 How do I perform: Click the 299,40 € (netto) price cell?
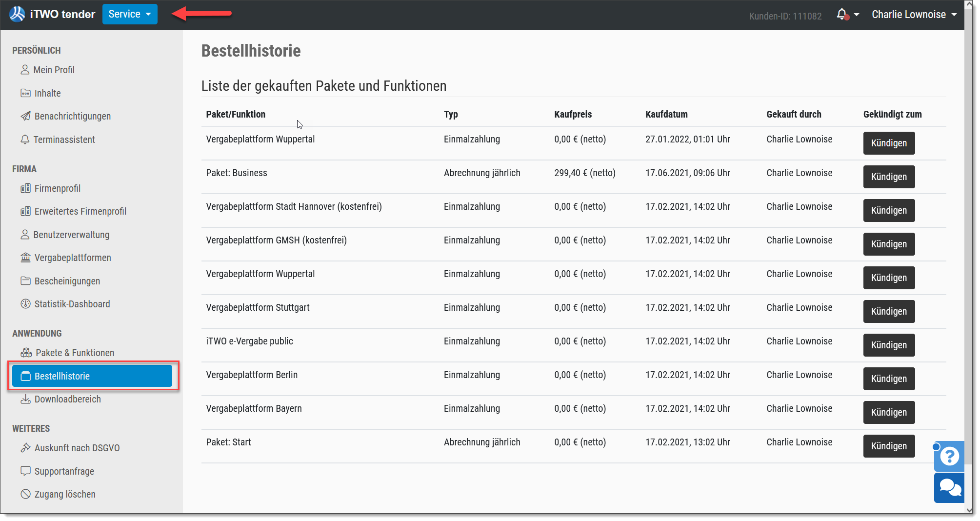(585, 173)
